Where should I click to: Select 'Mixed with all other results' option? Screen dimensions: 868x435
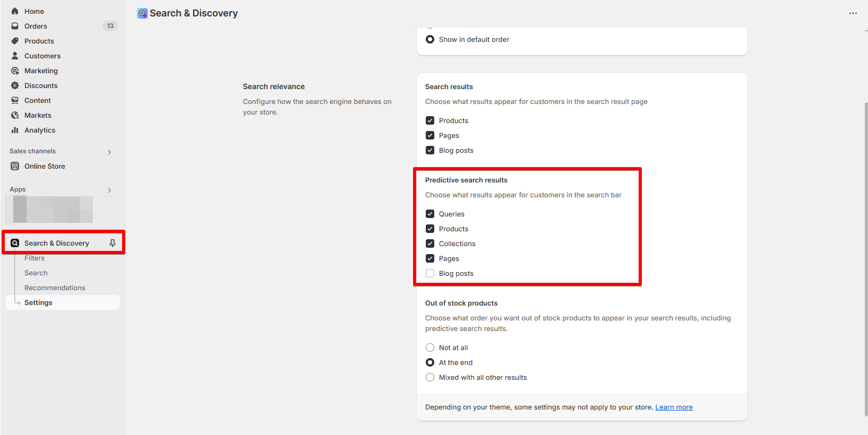coord(430,377)
